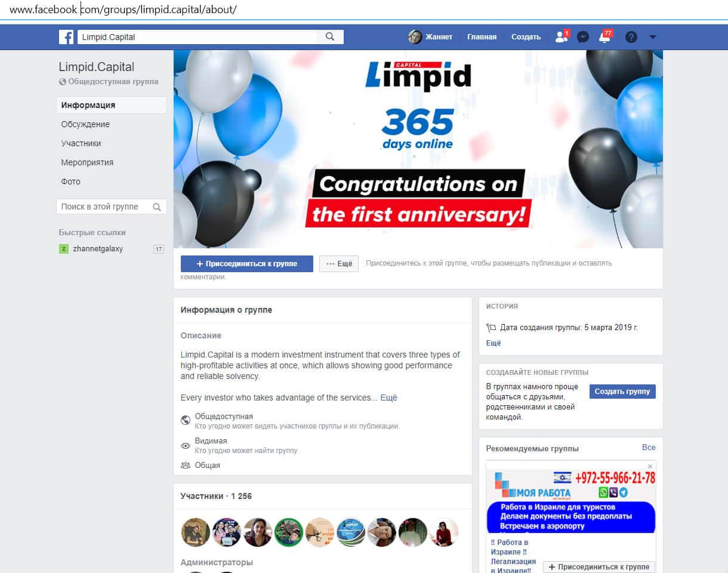Select Обсуждение in the sidebar
Viewport: 728px width, 573px height.
[x=85, y=124]
